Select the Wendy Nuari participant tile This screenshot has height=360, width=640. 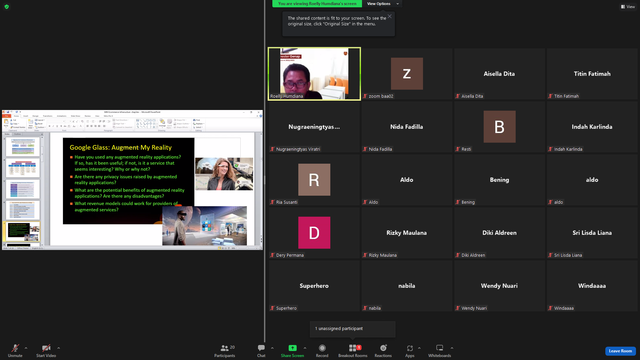499,286
